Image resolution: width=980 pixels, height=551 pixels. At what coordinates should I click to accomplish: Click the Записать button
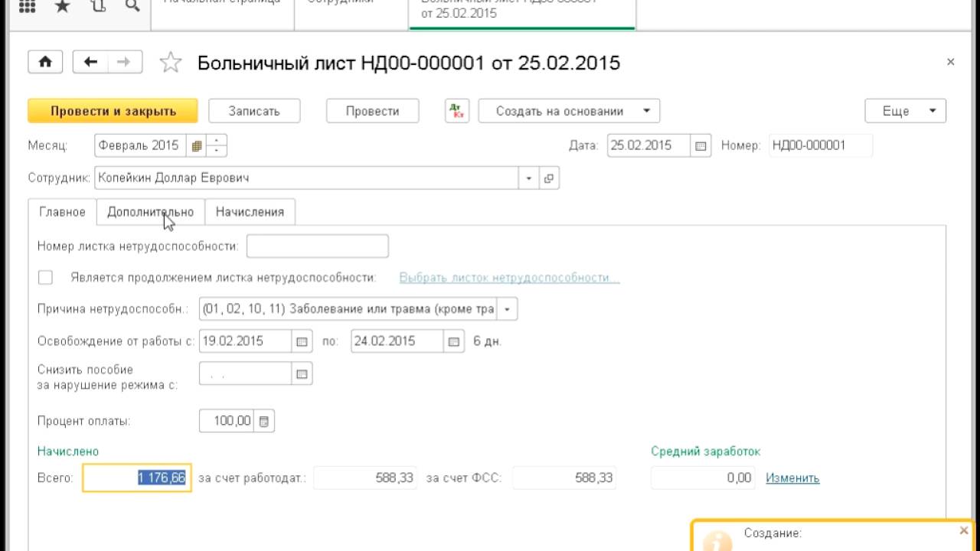[x=254, y=111]
